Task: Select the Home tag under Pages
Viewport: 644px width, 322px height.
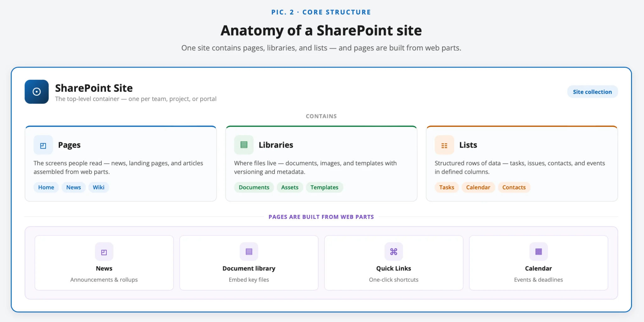Action: pyautogui.click(x=46, y=187)
